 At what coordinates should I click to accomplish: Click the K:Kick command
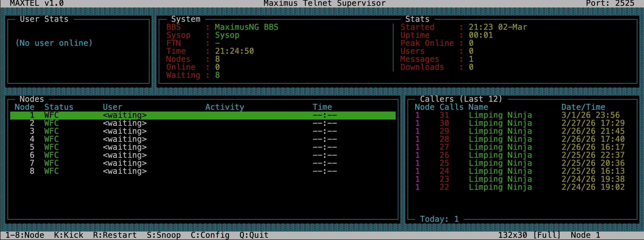(x=69, y=235)
